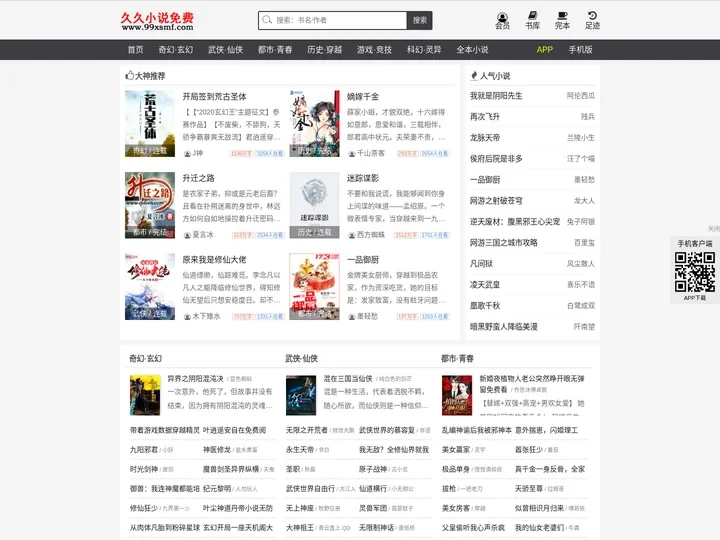Open 侯府后院是非多 in popular list
Image resolution: width=720 pixels, height=540 pixels.
click(x=496, y=158)
